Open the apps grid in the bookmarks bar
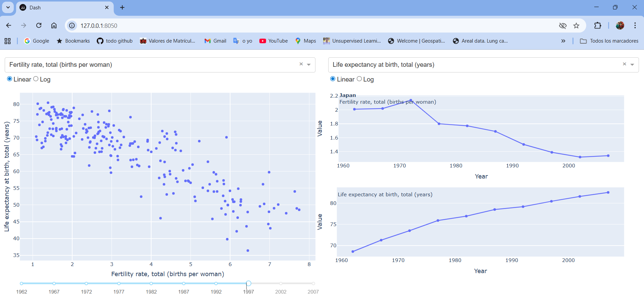The image size is (644, 308). point(8,41)
